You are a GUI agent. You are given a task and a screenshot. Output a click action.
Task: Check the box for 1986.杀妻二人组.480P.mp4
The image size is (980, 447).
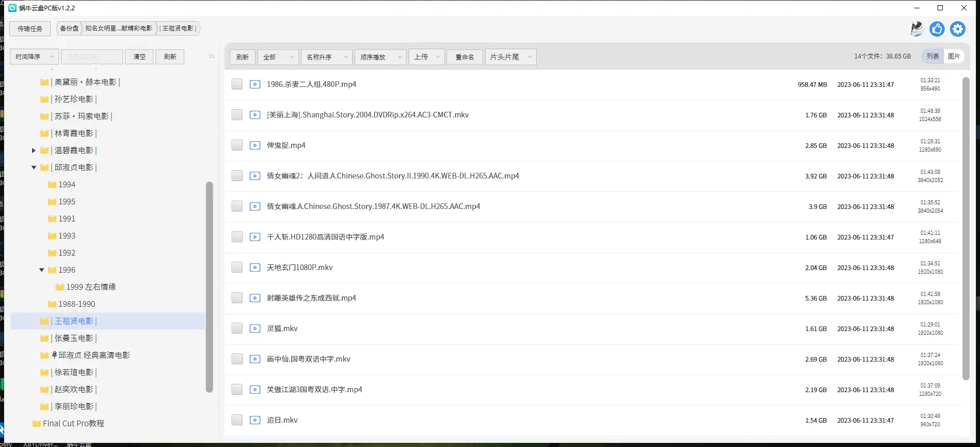point(237,84)
